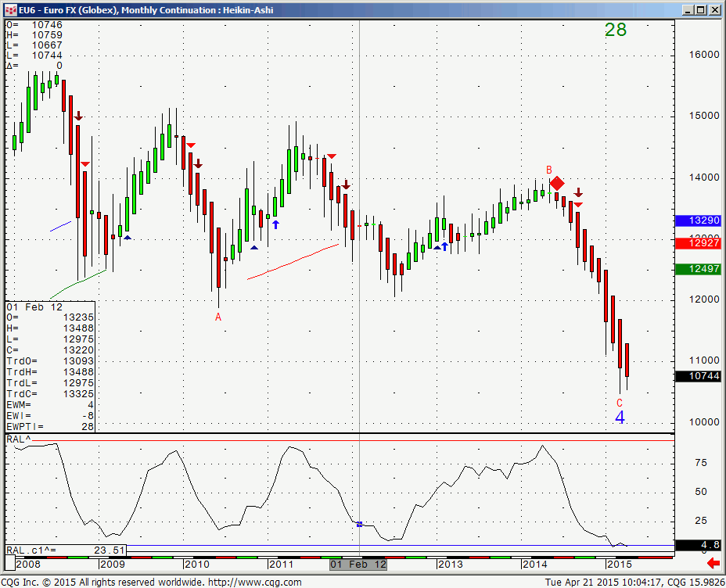Click the dark red down arrow near 2010

pyautogui.click(x=198, y=163)
